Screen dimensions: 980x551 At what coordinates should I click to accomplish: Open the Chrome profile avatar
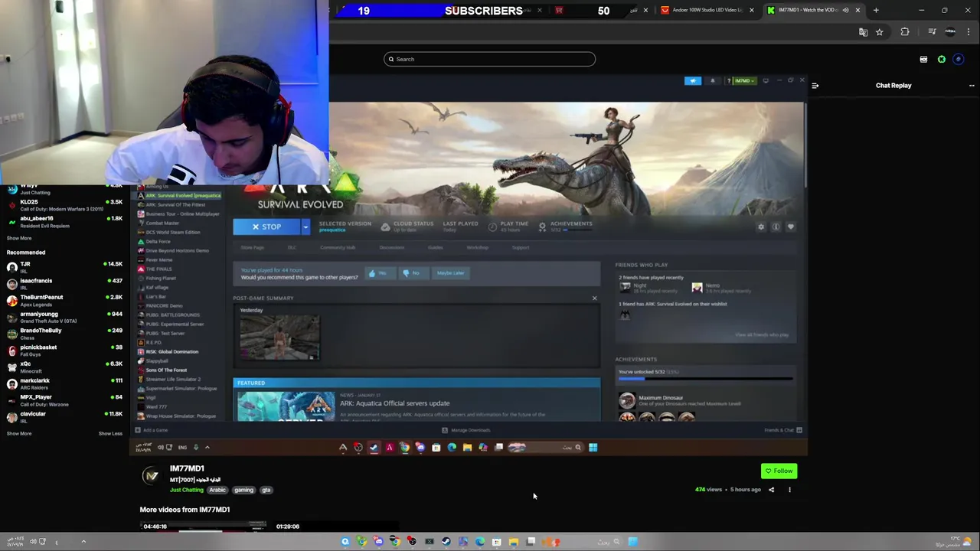point(950,32)
